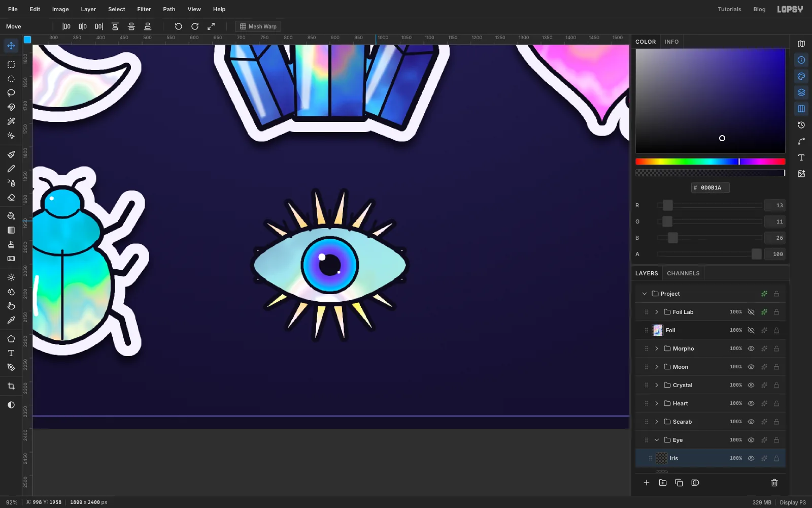Collapse the Eye group

coord(657,440)
